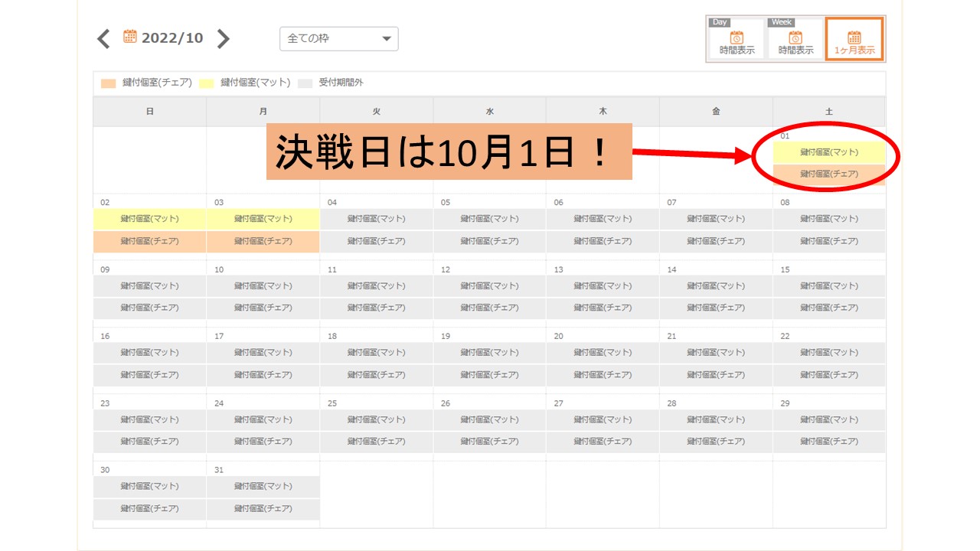Click 鍵付個室(チェア) slot on October 12
Viewport: 980px width, 551px height.
490,308
